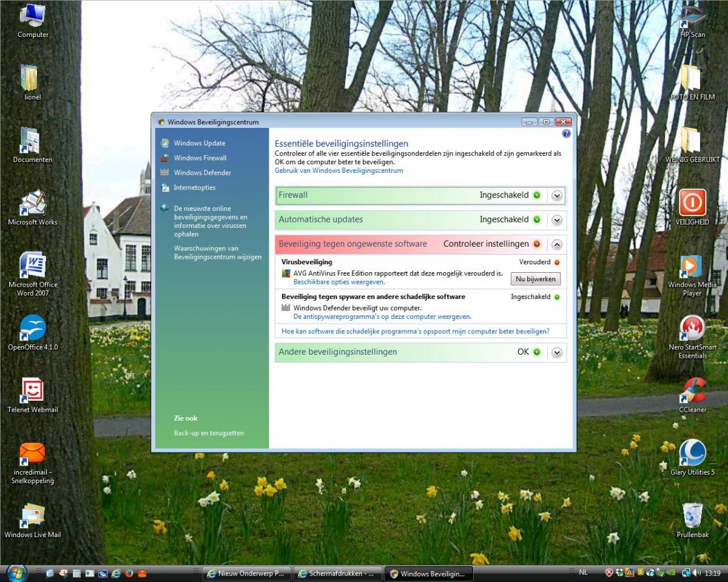728x582 pixels.
Task: Switch to Schermafdrukken taskbar window
Action: coord(337,574)
